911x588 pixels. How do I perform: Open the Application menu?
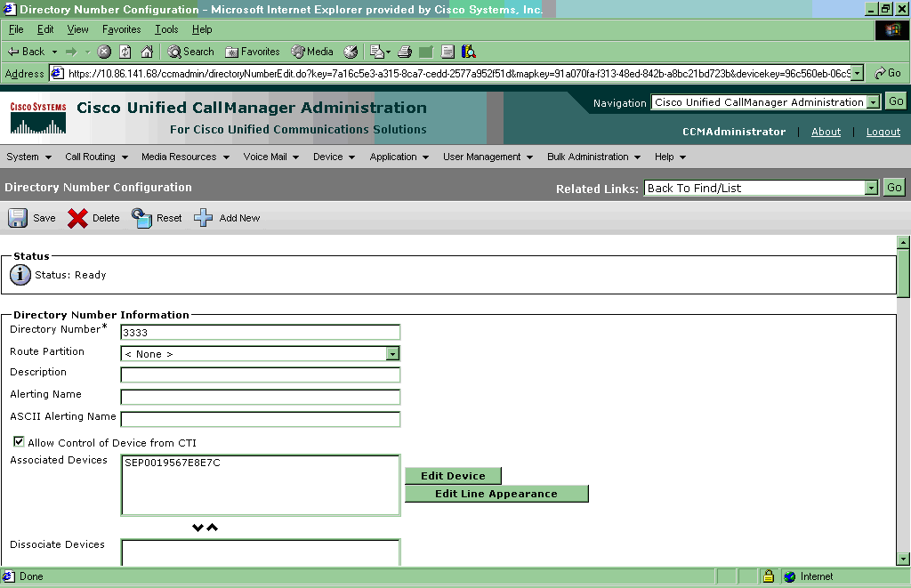click(x=399, y=157)
